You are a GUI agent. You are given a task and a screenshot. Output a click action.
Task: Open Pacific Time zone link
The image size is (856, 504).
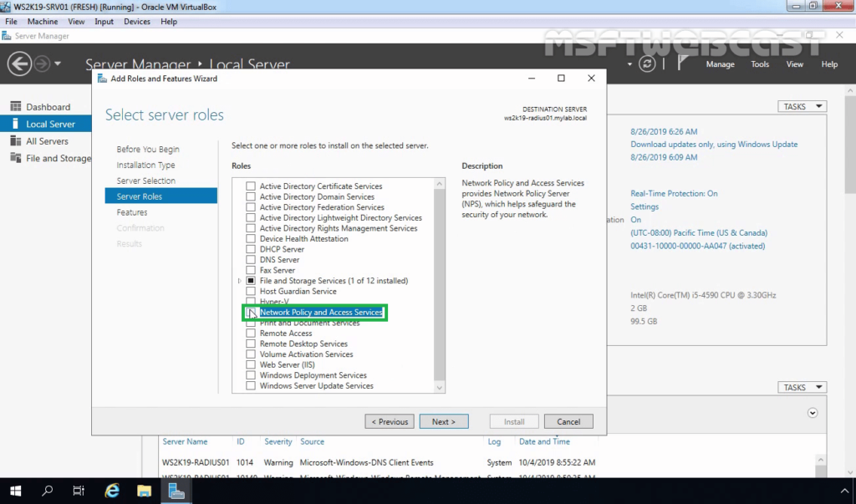[x=699, y=232]
